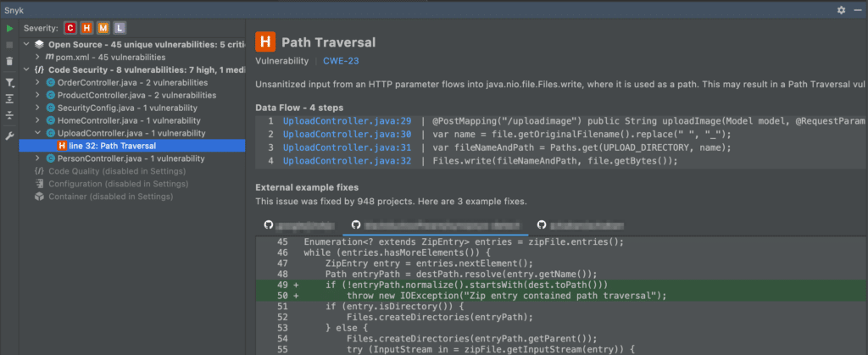Open the Snyk panel gear options
868x355 pixels.
pos(842,10)
